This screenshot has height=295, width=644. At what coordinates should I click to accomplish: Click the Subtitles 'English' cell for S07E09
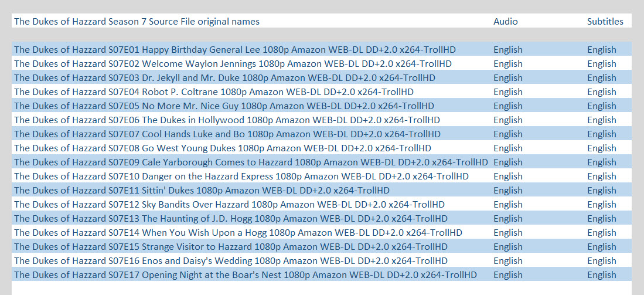point(602,162)
